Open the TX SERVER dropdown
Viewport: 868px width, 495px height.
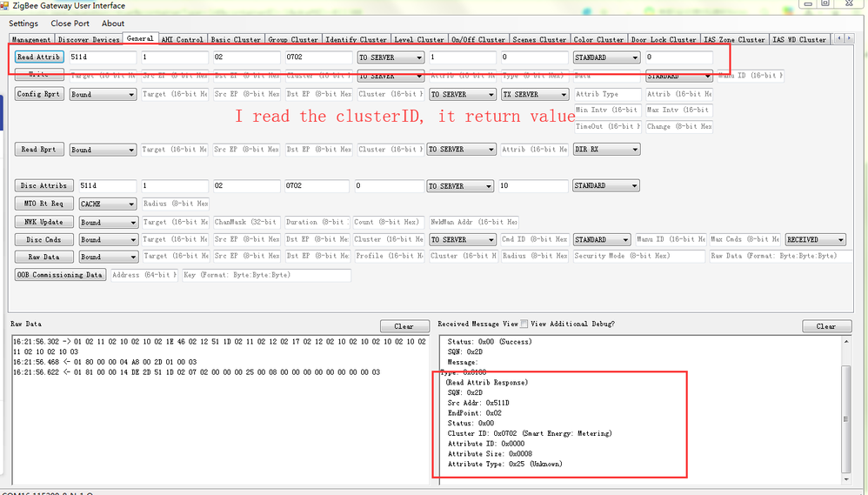click(535, 95)
